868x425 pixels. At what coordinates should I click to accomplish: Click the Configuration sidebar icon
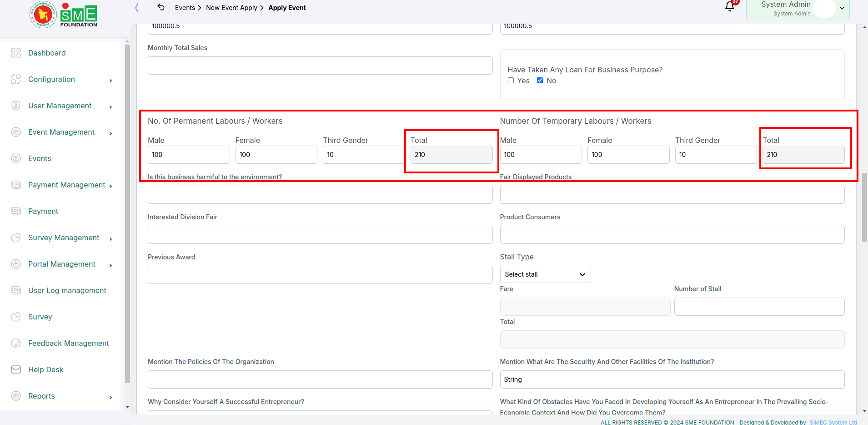16,79
